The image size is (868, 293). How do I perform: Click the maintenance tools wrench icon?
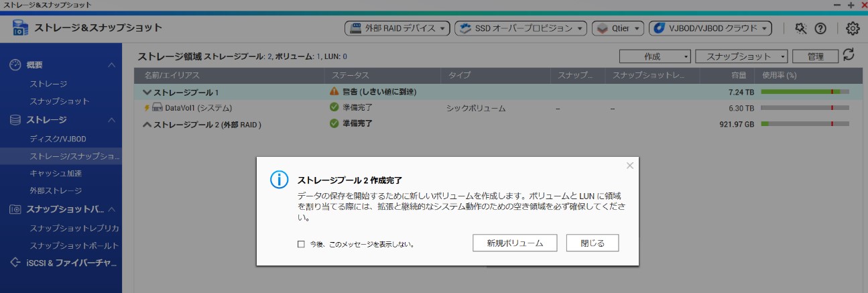pyautogui.click(x=800, y=28)
